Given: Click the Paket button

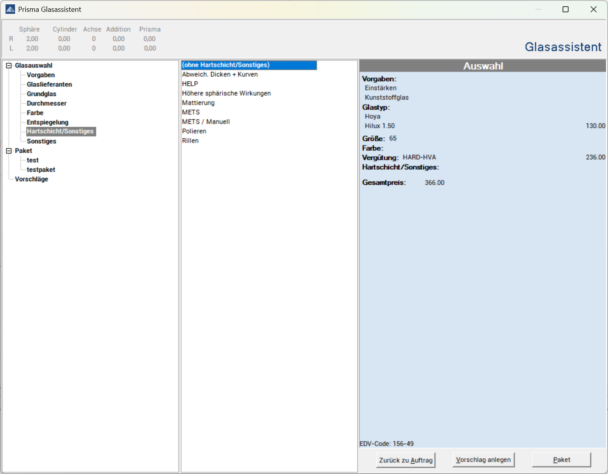Looking at the screenshot, I should click(x=561, y=459).
